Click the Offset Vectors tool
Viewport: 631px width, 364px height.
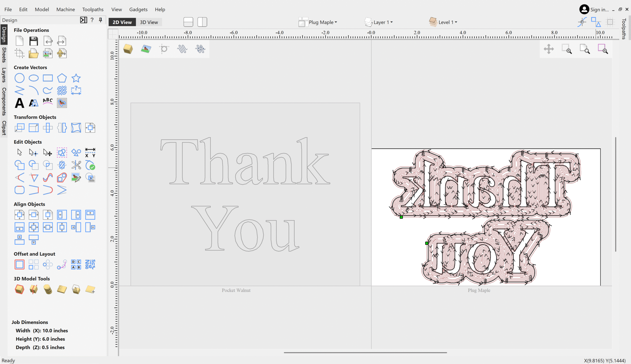(x=19, y=264)
